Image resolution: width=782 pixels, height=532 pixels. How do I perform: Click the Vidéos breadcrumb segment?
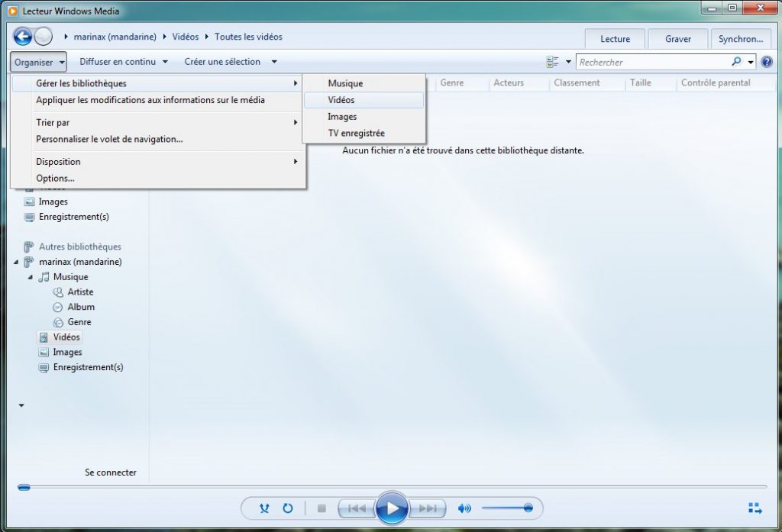tap(186, 37)
